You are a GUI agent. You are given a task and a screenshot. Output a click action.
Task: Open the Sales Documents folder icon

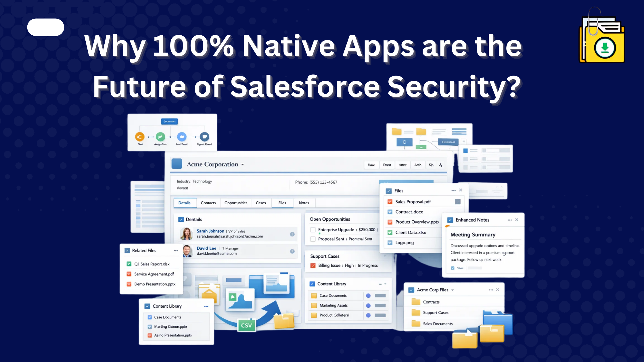coord(416,324)
